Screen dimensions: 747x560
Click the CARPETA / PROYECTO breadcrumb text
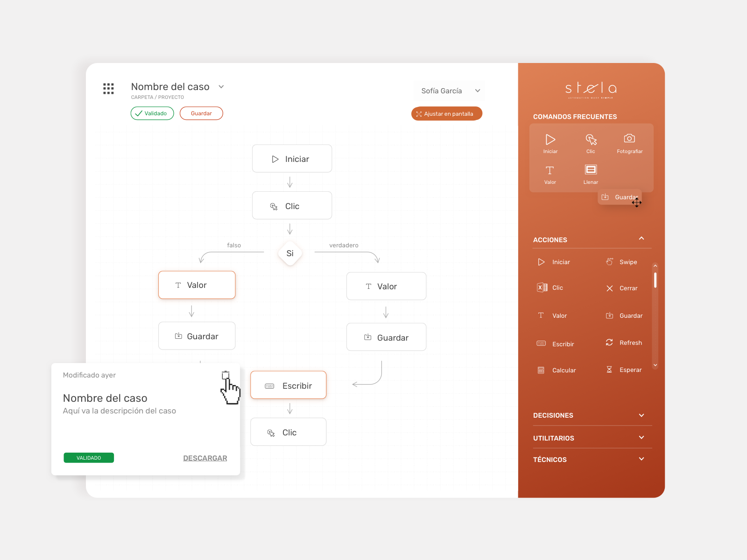coord(157,98)
